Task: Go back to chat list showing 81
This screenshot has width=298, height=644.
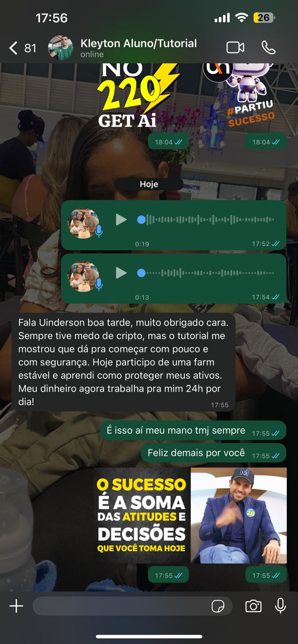Action: pyautogui.click(x=23, y=48)
